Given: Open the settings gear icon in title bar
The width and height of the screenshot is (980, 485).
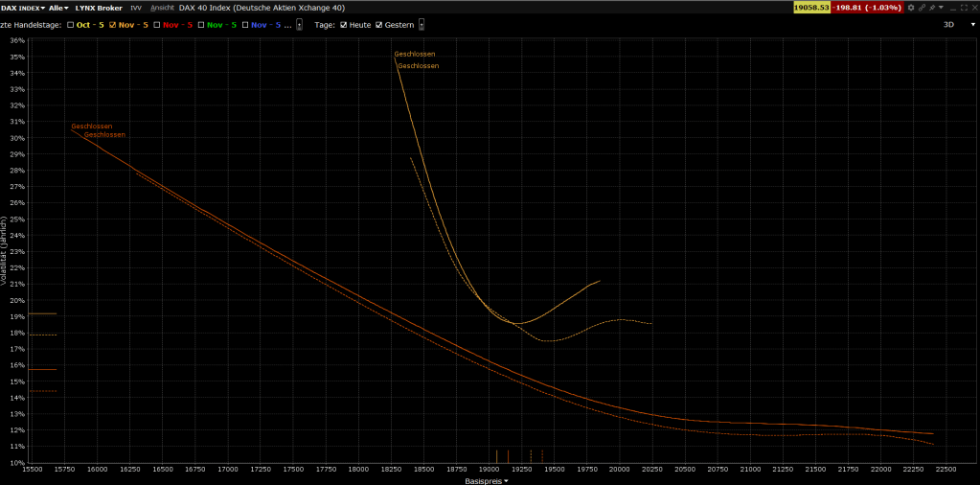Looking at the screenshot, I should [911, 8].
